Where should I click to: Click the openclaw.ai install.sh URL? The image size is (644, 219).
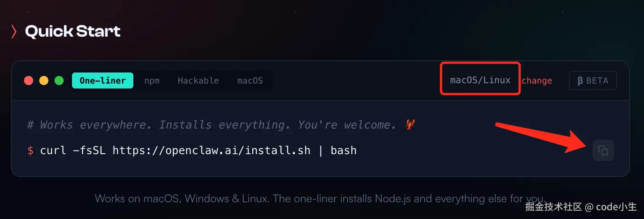[211, 151]
